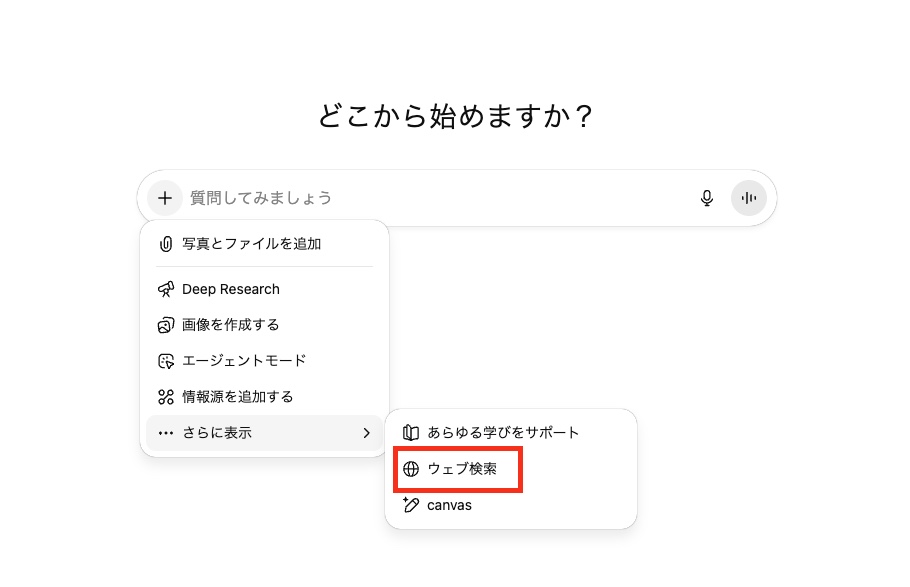Click the pencil icon beside canvas
910x587 pixels.
pos(411,505)
